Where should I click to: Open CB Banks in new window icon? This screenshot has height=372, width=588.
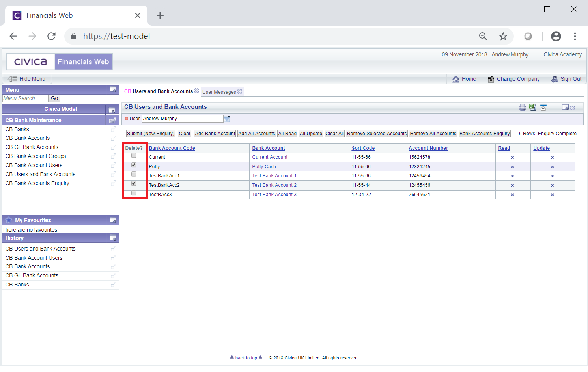(114, 129)
